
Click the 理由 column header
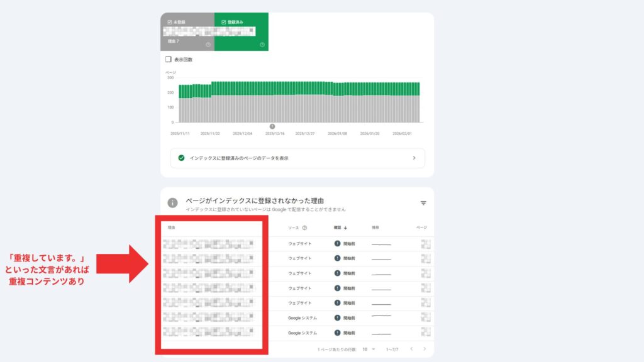click(172, 228)
